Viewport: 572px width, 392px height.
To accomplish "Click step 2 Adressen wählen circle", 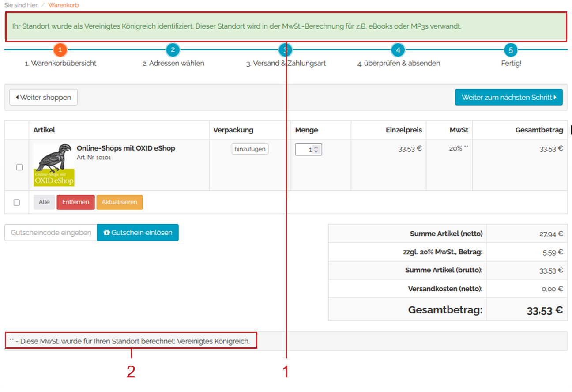I will [x=173, y=50].
